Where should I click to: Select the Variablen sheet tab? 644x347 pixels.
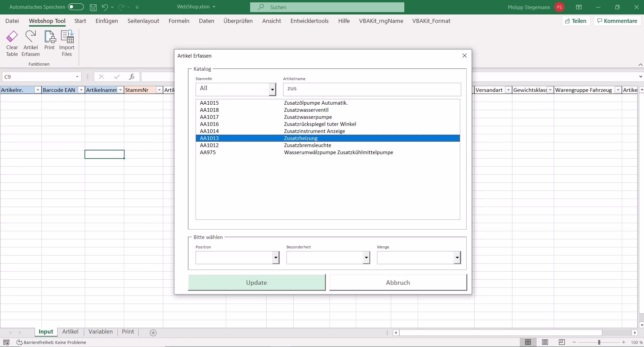pyautogui.click(x=100, y=332)
